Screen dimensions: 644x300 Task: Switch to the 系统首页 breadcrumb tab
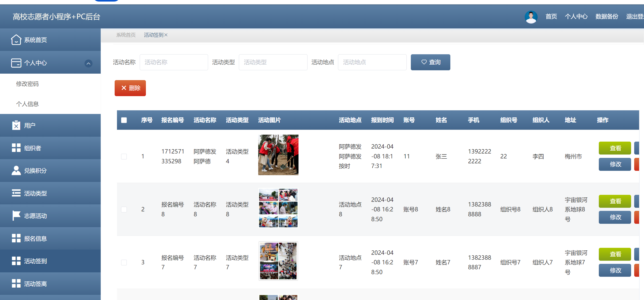click(126, 35)
